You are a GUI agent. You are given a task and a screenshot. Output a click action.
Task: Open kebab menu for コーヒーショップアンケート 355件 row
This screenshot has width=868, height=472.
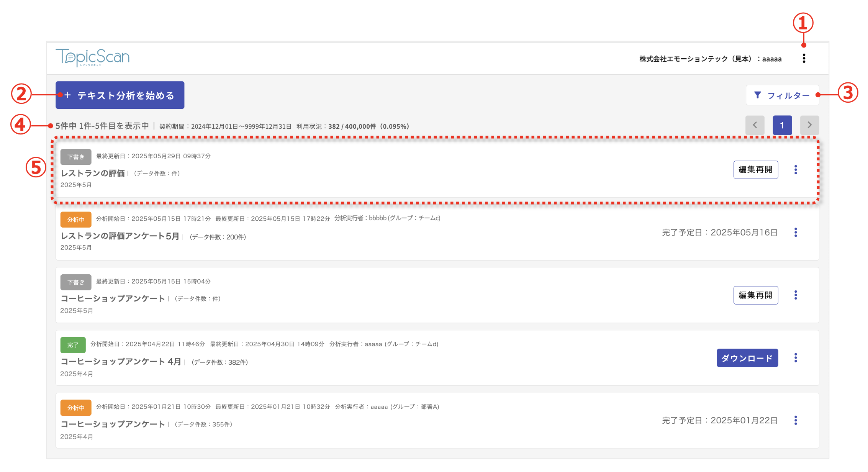point(796,420)
